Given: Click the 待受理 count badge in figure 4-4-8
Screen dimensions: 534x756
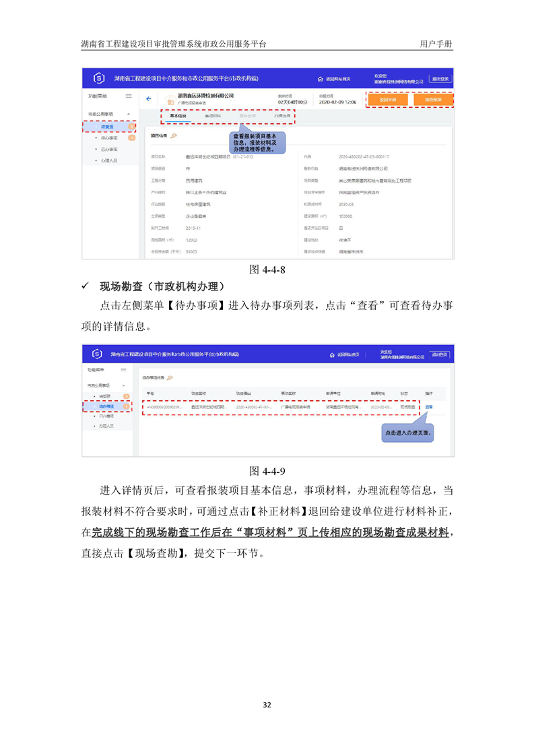Looking at the screenshot, I should point(131,126).
